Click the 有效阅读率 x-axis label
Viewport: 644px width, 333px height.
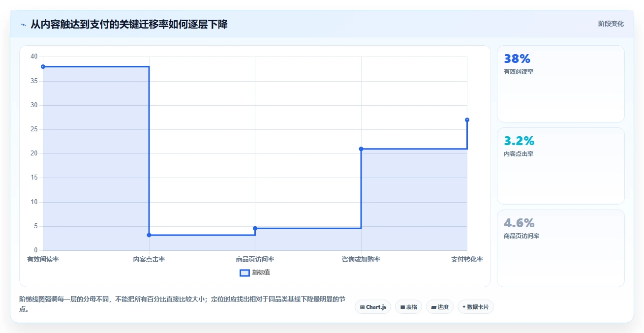coord(43,259)
